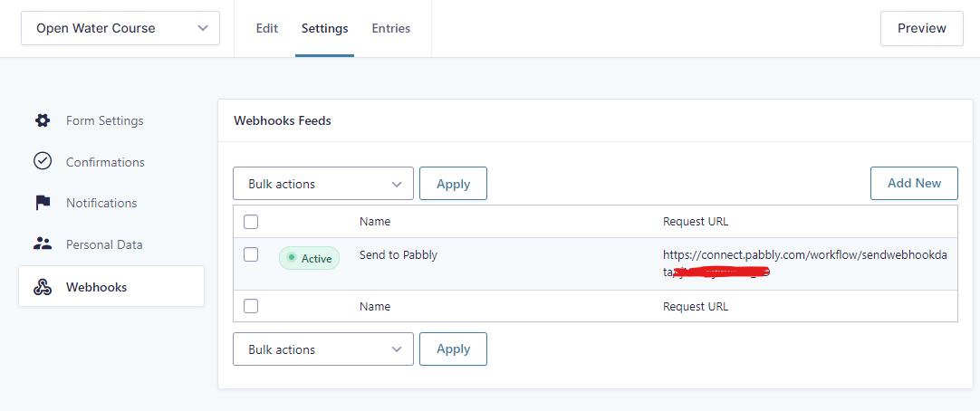
Task: Click the Confirmations checkmark circle icon
Action: (x=42, y=161)
